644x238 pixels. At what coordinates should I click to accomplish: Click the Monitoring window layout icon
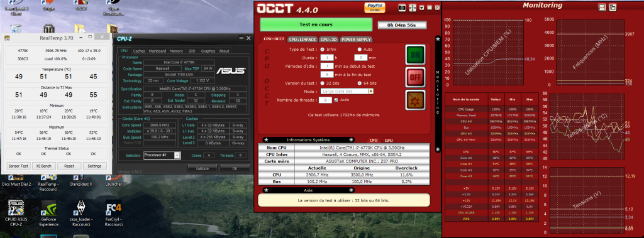pyautogui.click(x=613, y=7)
